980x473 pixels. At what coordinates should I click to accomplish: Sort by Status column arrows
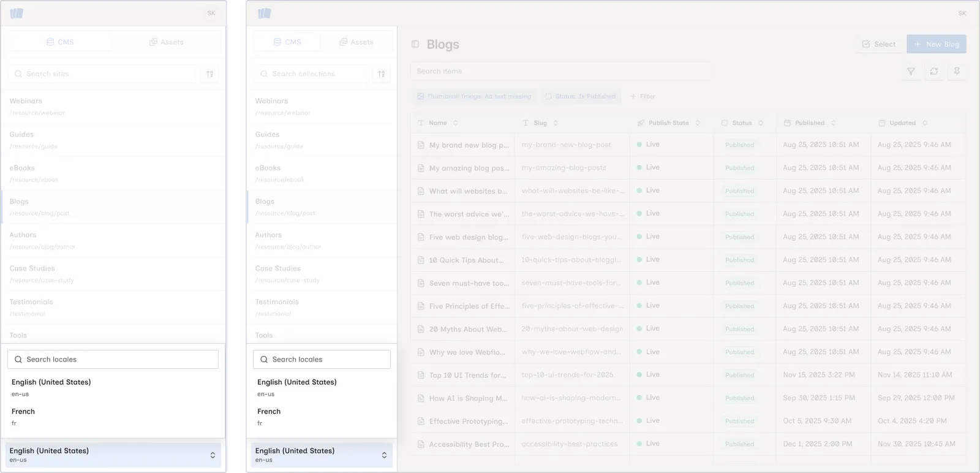pos(761,123)
